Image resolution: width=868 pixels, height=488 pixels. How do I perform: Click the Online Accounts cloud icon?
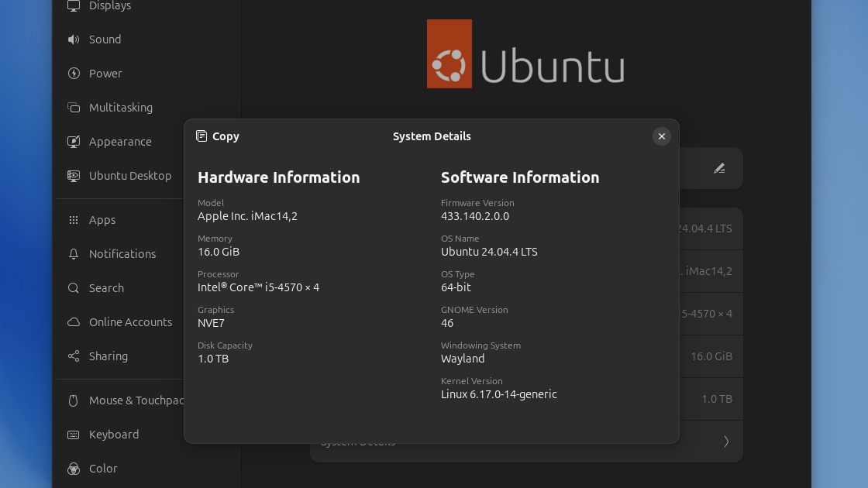coord(74,322)
